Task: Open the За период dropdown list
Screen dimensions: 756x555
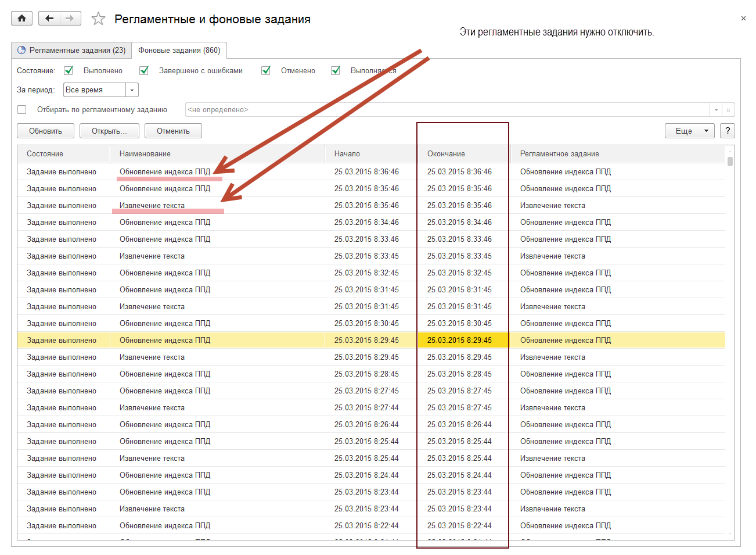Action: [132, 90]
